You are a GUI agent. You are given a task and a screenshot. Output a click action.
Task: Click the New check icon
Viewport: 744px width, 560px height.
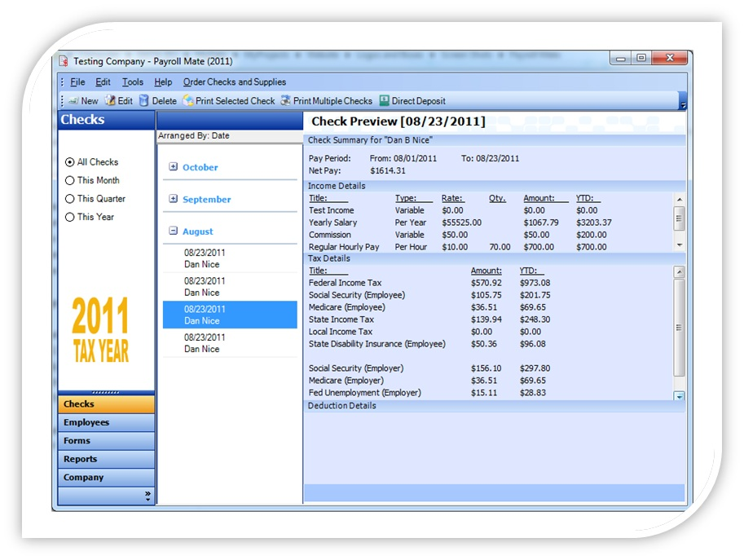(x=80, y=100)
